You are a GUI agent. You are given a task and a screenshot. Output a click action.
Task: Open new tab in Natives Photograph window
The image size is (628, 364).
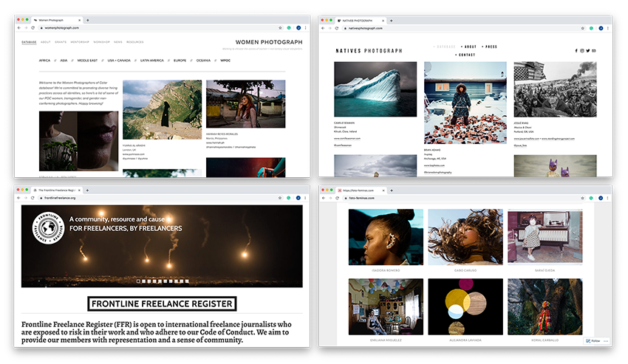pos(392,21)
